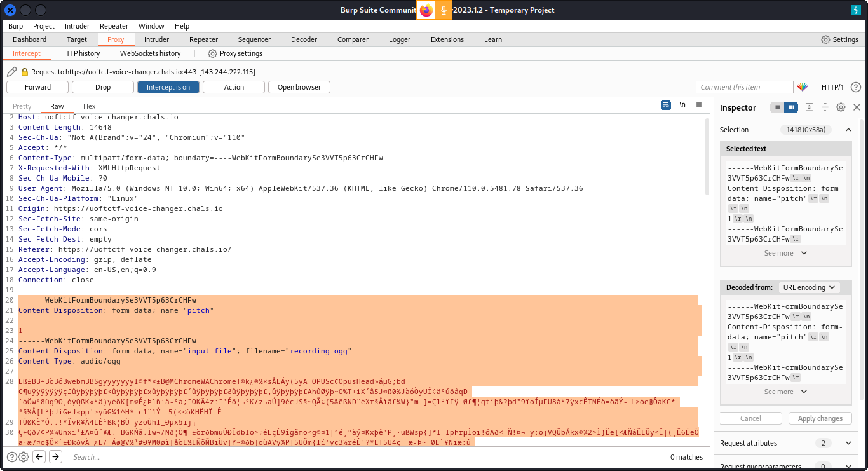Open the message editor hamburger menu
Screen dimensions: 868x471
tap(699, 105)
